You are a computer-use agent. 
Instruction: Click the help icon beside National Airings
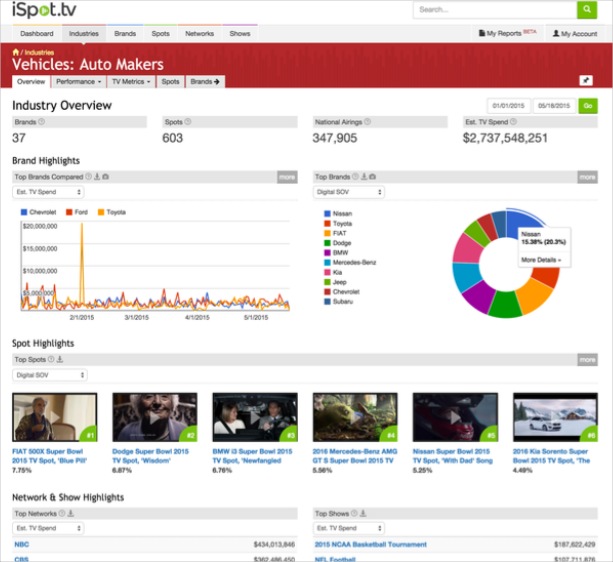coord(367,122)
